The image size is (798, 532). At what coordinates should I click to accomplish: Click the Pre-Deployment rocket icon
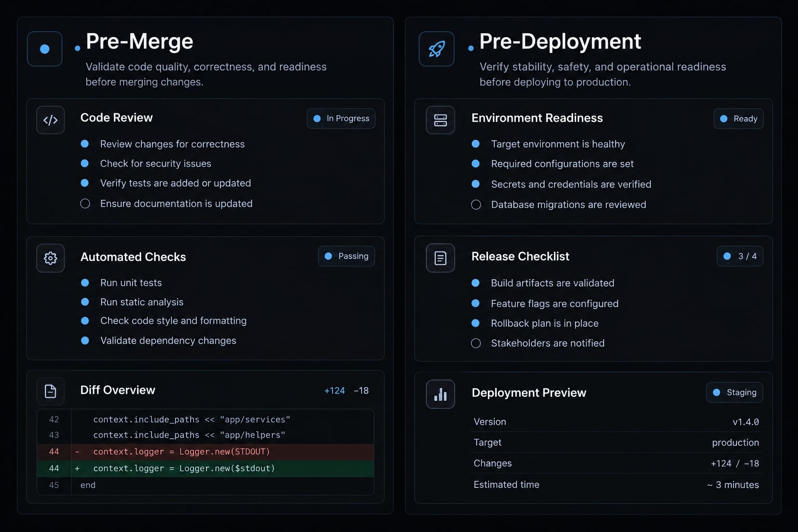[436, 49]
